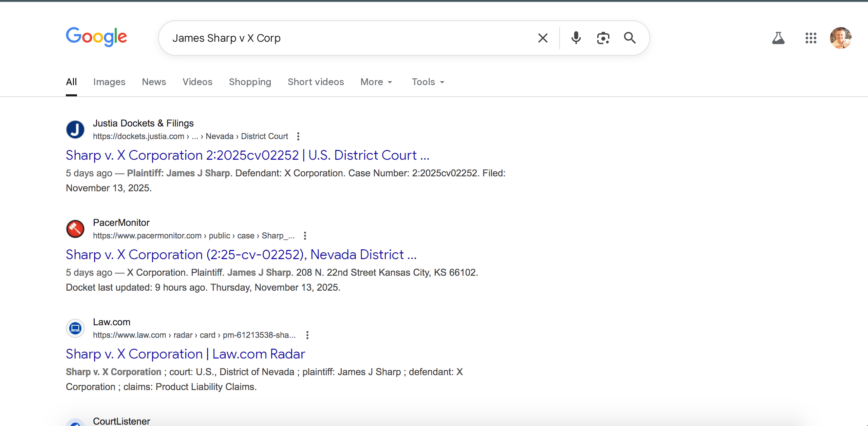Clear the search query with the X icon
Screen dimensions: 868x426
click(x=543, y=38)
